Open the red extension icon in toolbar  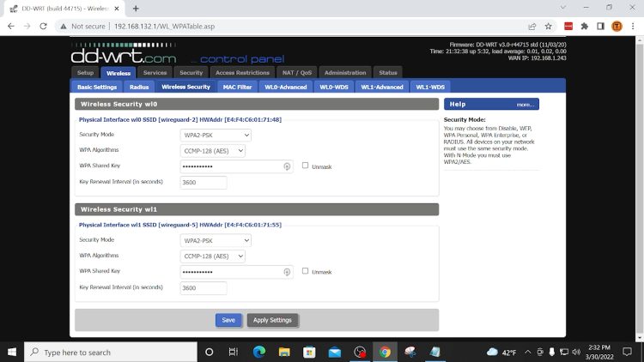[568, 27]
